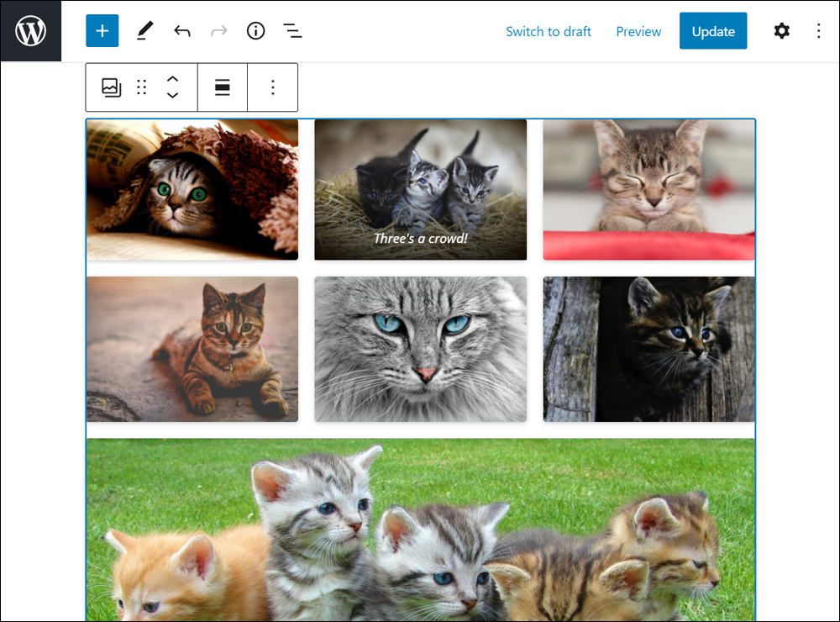Select the gray blue-eyed cat image
Screen dimensions: 840x622
pyautogui.click(x=421, y=349)
